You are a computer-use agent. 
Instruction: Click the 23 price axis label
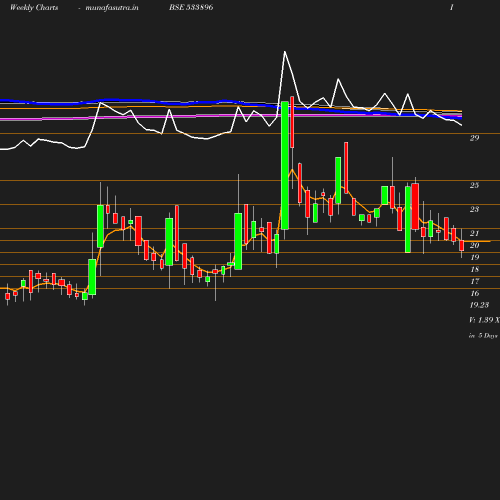(x=474, y=209)
